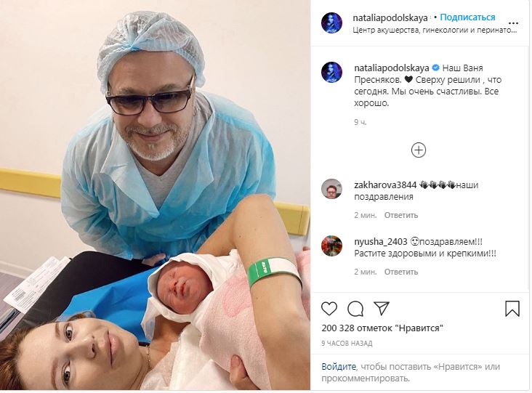Open the three-dot options menu

coord(513,23)
